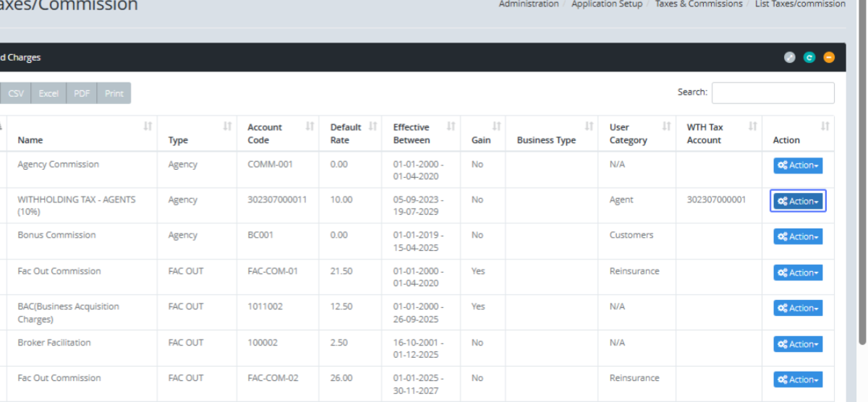
Task: Sort table by User Category column
Action: pos(666,127)
